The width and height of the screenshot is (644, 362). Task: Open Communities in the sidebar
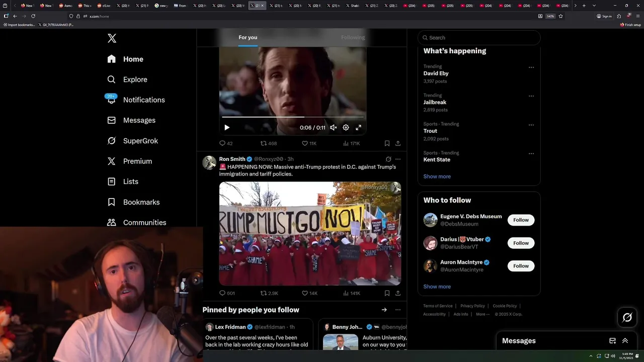(x=137, y=222)
